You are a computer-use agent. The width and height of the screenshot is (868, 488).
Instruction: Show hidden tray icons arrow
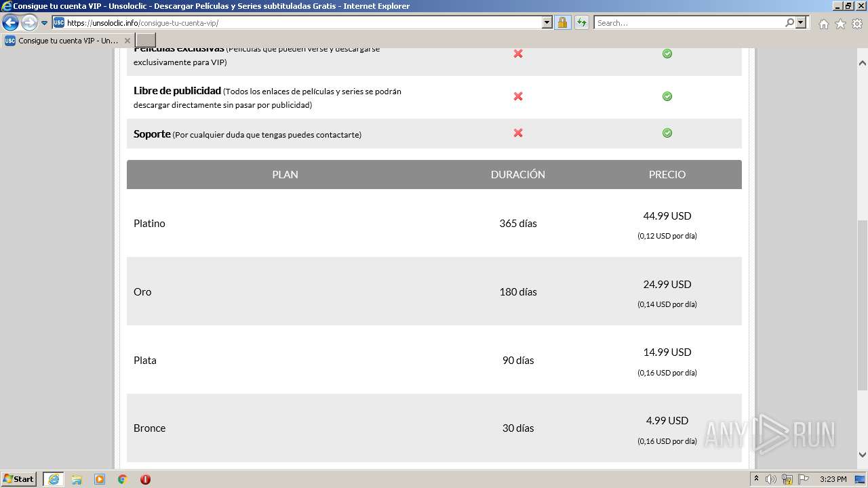pos(756,479)
